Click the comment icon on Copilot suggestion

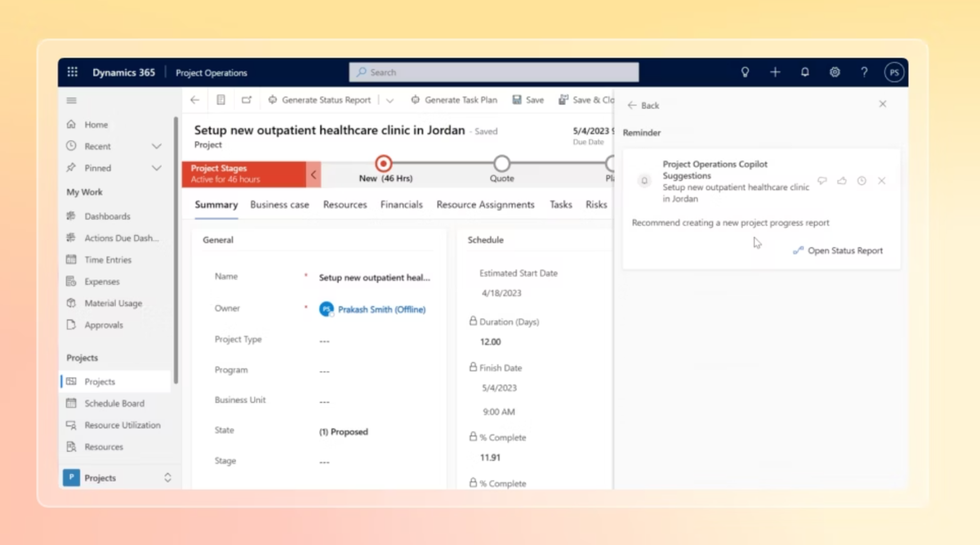pos(822,181)
